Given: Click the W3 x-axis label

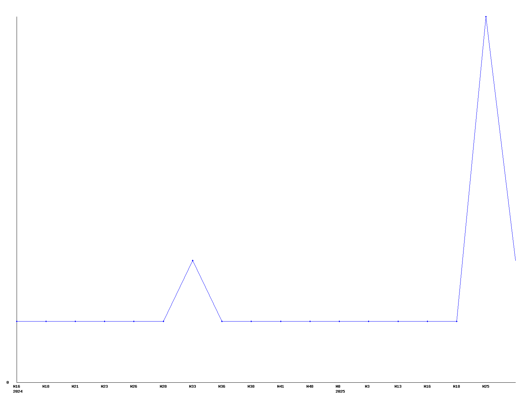Looking at the screenshot, I should pos(367,386).
